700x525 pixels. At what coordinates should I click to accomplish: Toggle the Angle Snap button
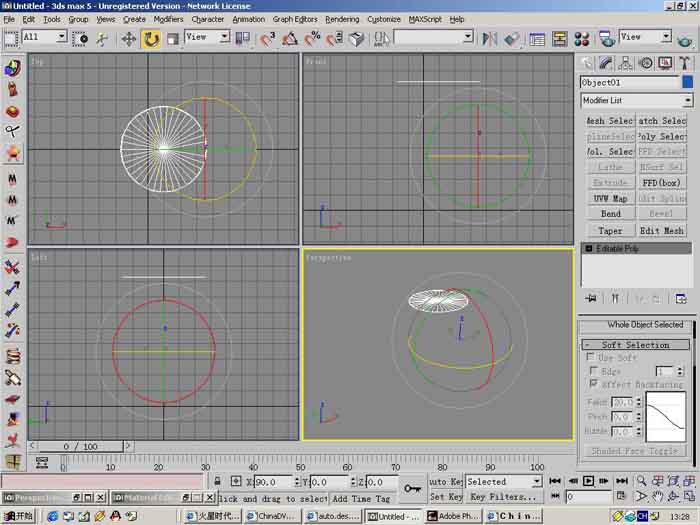[x=290, y=39]
